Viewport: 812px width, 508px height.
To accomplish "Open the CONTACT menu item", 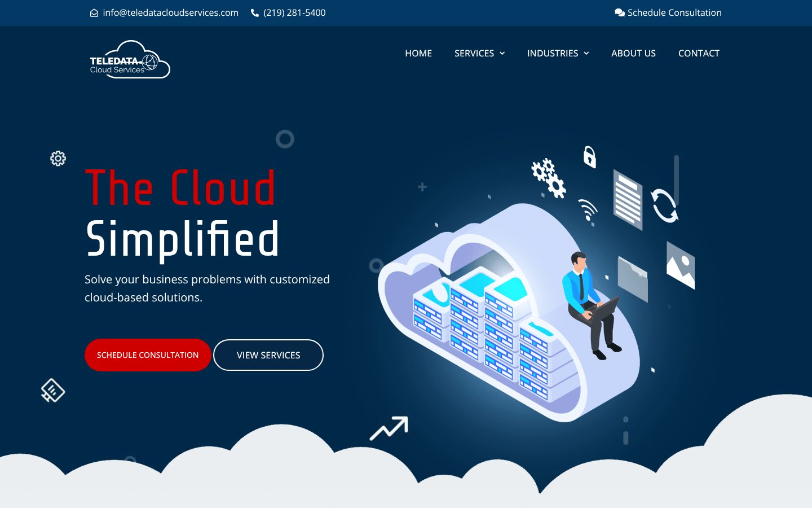I will (x=699, y=53).
